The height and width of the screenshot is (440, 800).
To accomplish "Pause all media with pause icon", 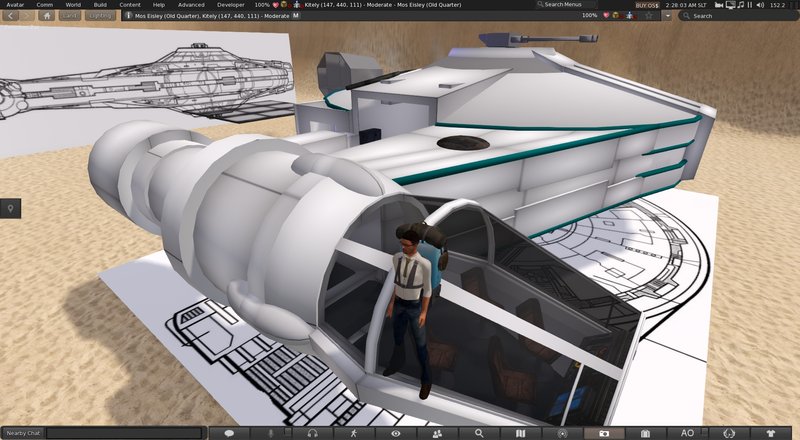I will 750,5.
